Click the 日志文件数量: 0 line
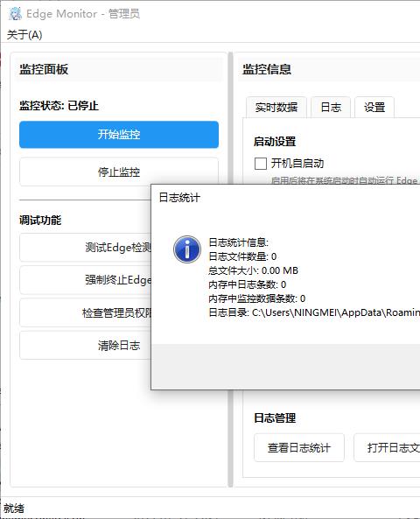 click(x=242, y=256)
